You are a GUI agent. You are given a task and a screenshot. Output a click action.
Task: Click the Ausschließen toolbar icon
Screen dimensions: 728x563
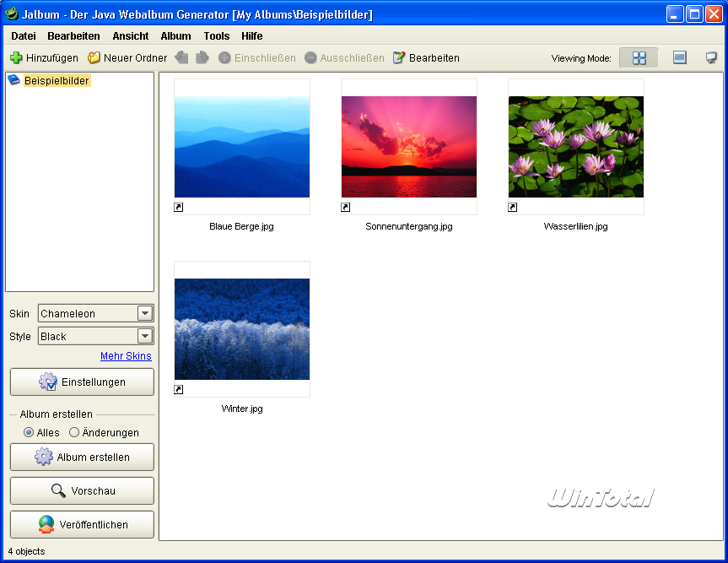[310, 58]
